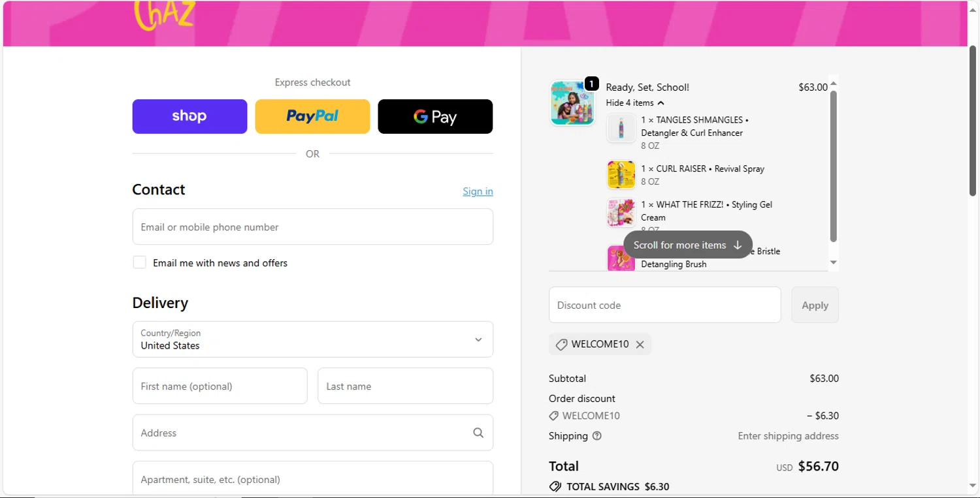Click the ChAZ store logo in the header
The width and height of the screenshot is (980, 498).
tap(164, 15)
